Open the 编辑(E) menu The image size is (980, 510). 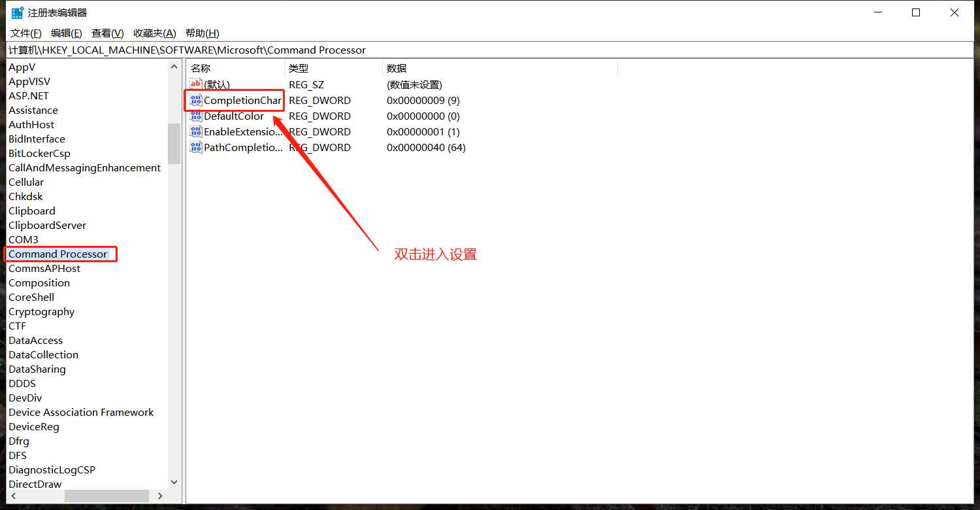[67, 33]
